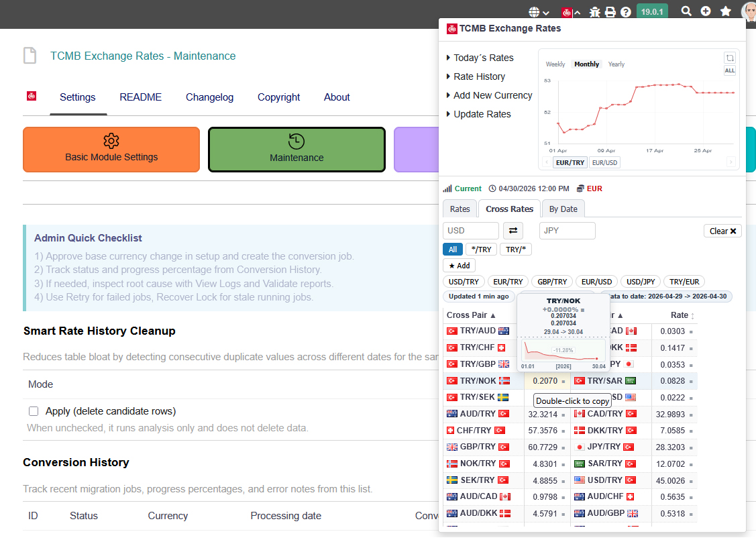Click the star favorites icon
Viewport: 756px width, 544px height.
coord(725,11)
